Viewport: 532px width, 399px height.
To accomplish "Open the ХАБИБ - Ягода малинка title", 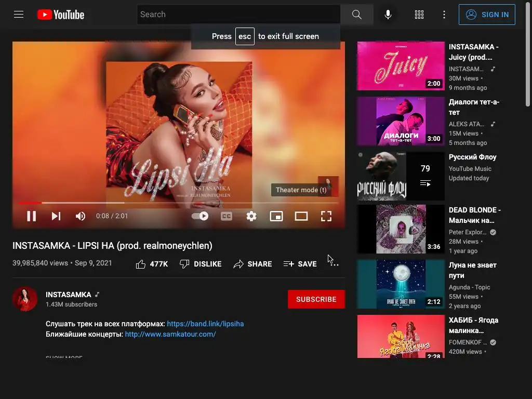I will tap(473, 325).
